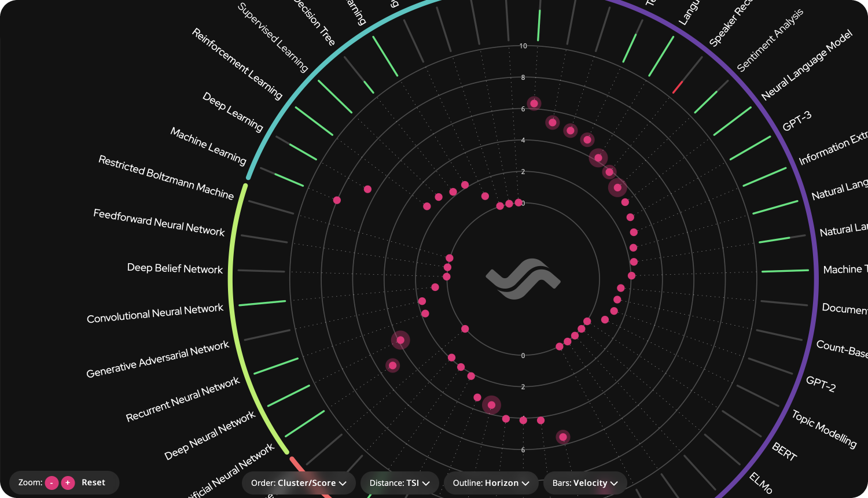
Task: Select the Neural Language Model label
Action: [x=807, y=65]
